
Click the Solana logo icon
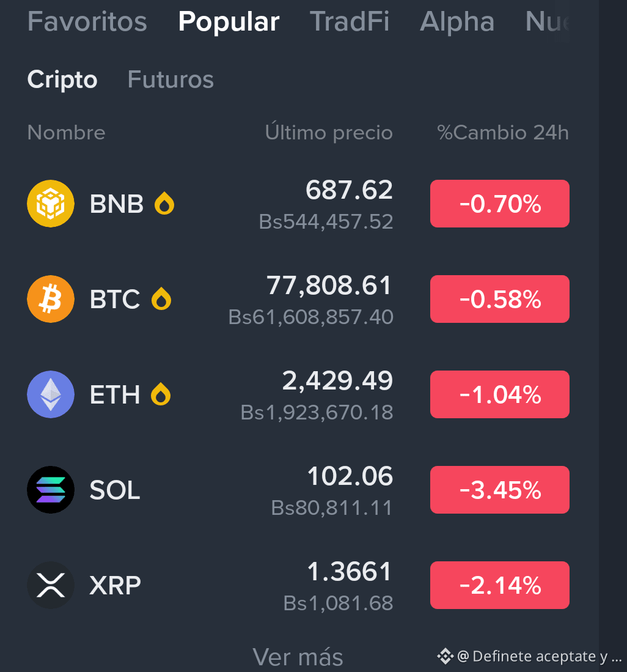[x=51, y=490]
